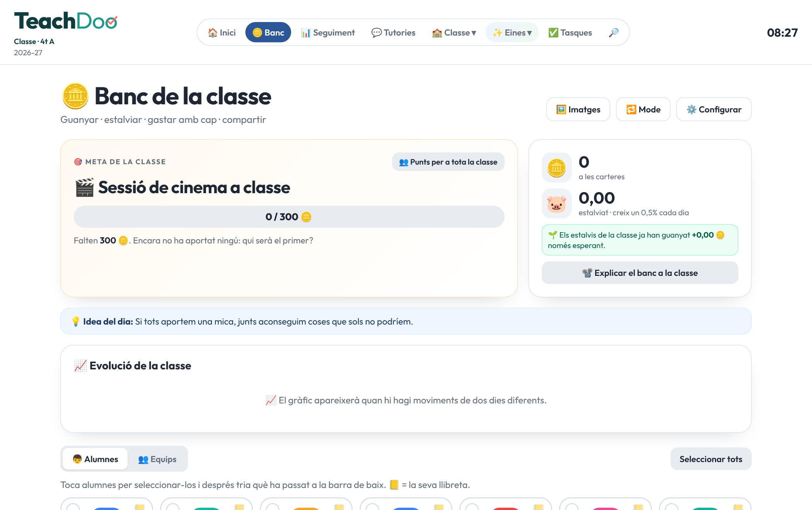Open the Imatges button
The image size is (812, 510).
[578, 109]
